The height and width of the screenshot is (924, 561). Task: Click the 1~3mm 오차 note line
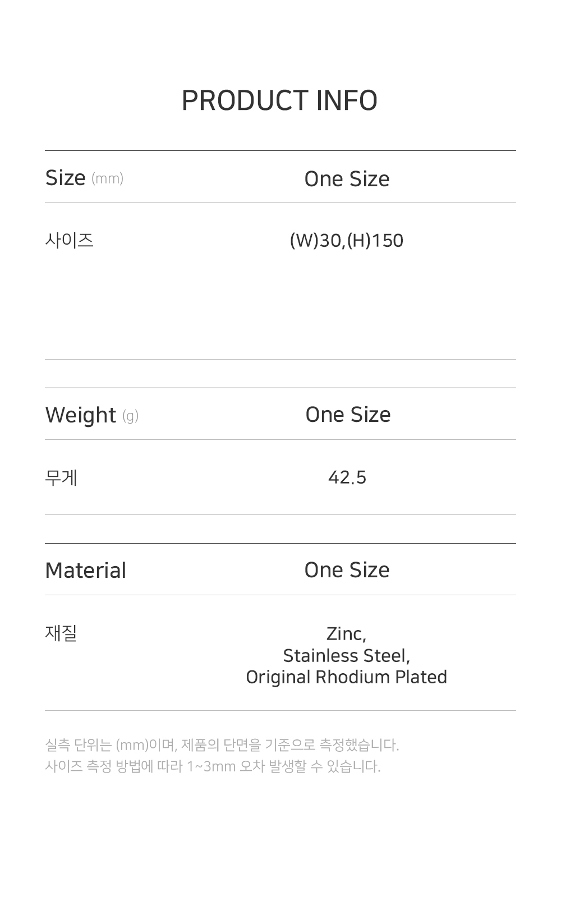coord(213,766)
